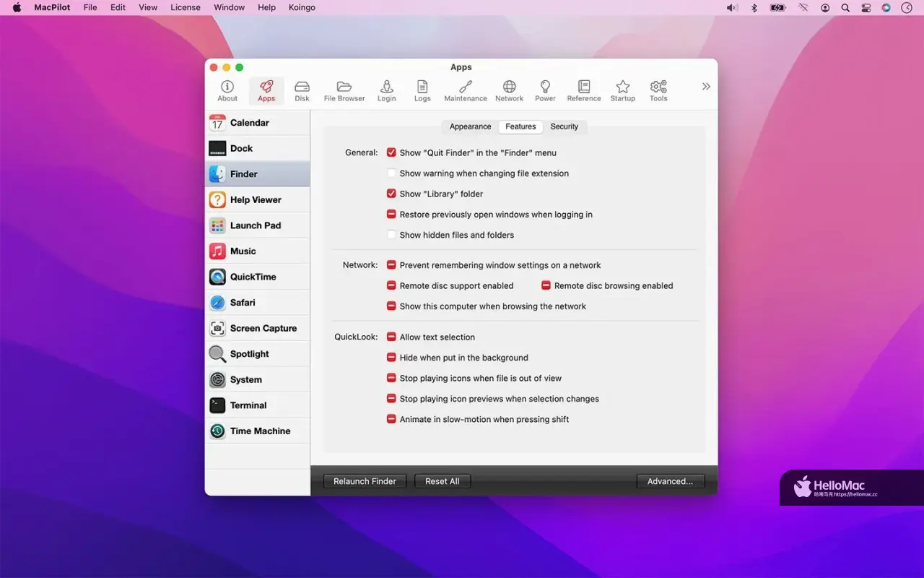This screenshot has width=924, height=578.
Task: Uncheck Show "Quit Finder" in Finder menu
Action: (x=391, y=152)
